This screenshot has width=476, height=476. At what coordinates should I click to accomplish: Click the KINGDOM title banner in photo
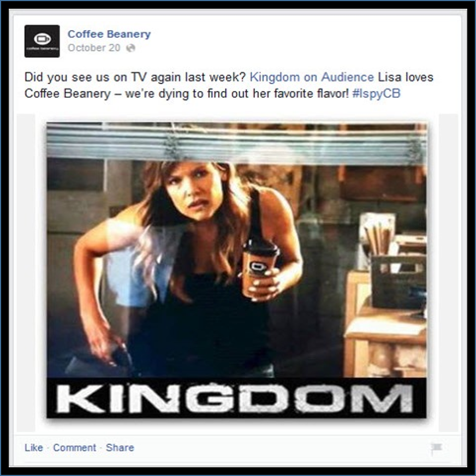(x=236, y=398)
